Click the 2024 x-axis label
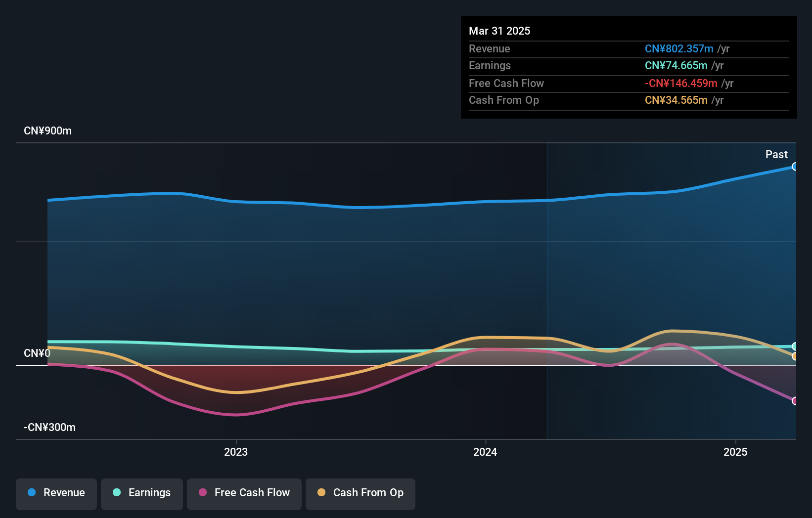Image resolution: width=812 pixels, height=518 pixels. [485, 452]
